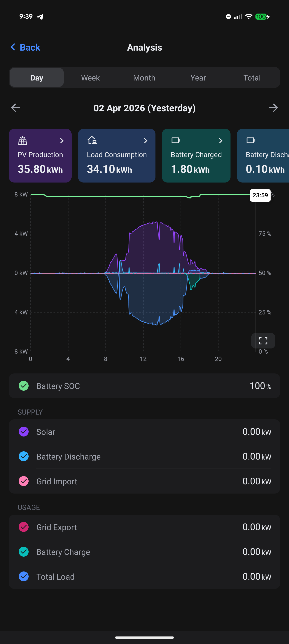Expand Battery Charged details chevron
Screen dimensions: 289x644
221,141
